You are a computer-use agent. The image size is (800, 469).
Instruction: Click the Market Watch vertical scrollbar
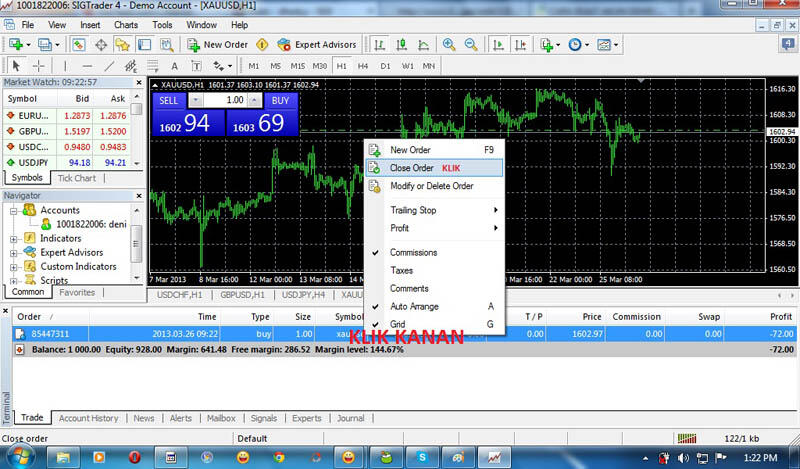click(x=136, y=130)
